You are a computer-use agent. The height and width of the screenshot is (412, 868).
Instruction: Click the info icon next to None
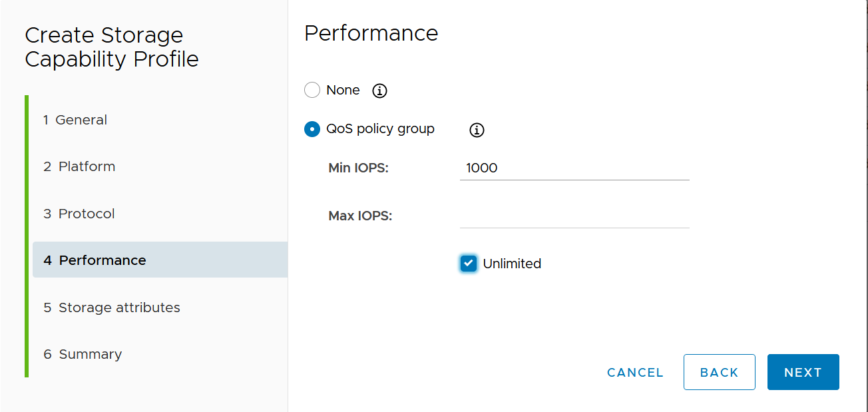tap(379, 91)
